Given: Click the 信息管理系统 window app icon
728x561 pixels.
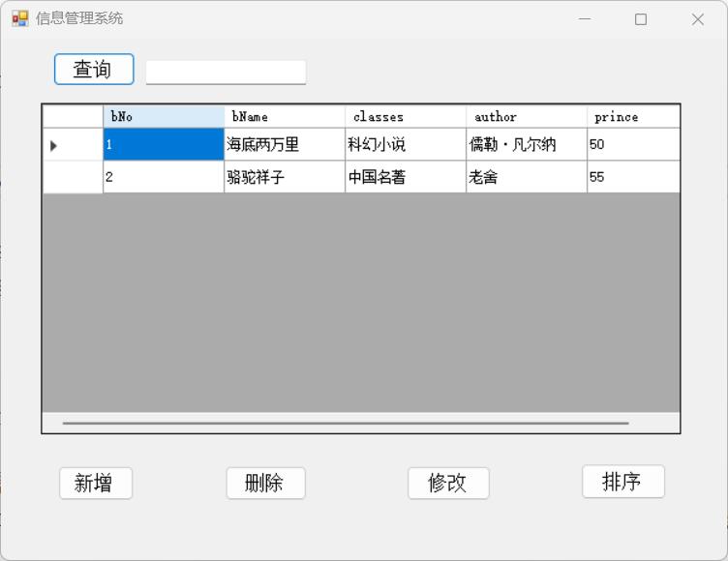Looking at the screenshot, I should coord(20,18).
